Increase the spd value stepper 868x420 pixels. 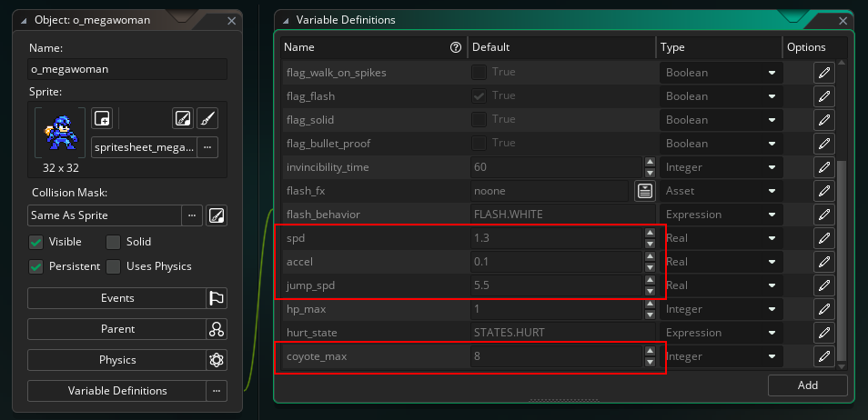point(651,233)
